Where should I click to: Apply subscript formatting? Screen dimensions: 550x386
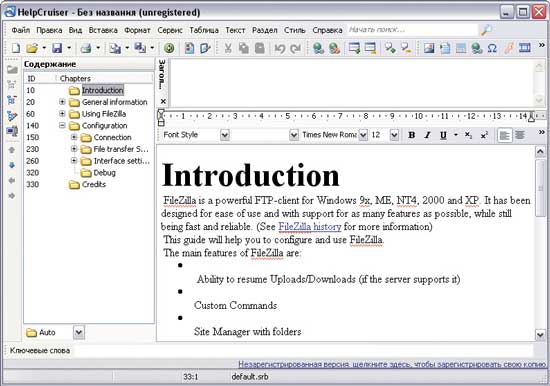click(x=468, y=135)
